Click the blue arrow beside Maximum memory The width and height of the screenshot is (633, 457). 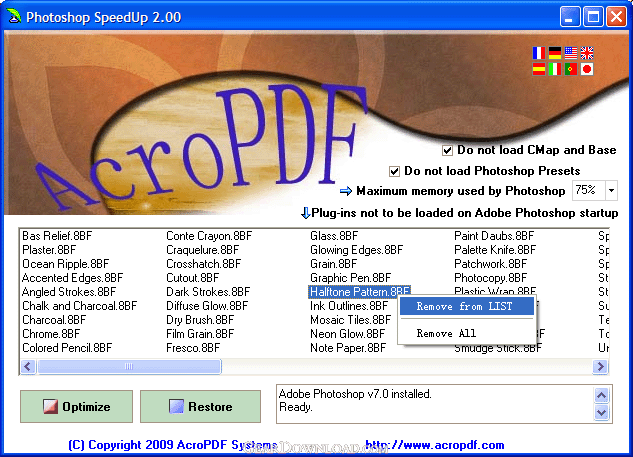coord(346,191)
